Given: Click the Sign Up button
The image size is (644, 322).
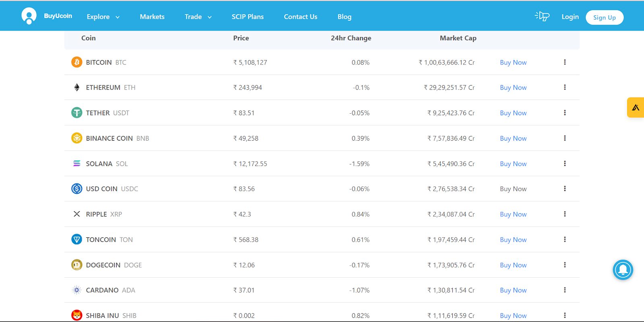Looking at the screenshot, I should [x=605, y=17].
